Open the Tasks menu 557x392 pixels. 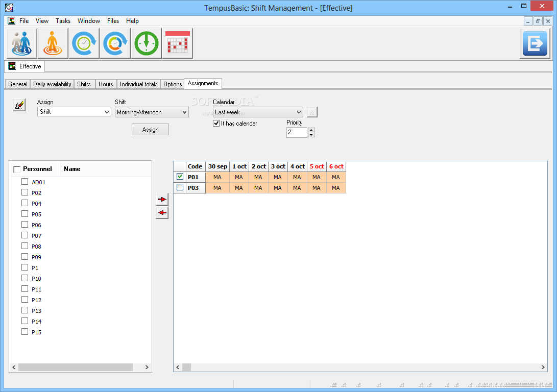pyautogui.click(x=63, y=20)
